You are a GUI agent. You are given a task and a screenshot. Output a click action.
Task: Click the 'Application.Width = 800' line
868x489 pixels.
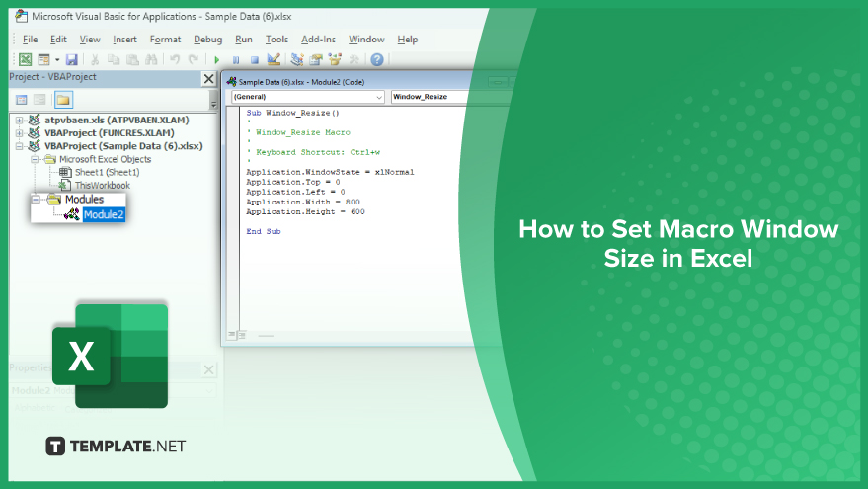coord(303,203)
